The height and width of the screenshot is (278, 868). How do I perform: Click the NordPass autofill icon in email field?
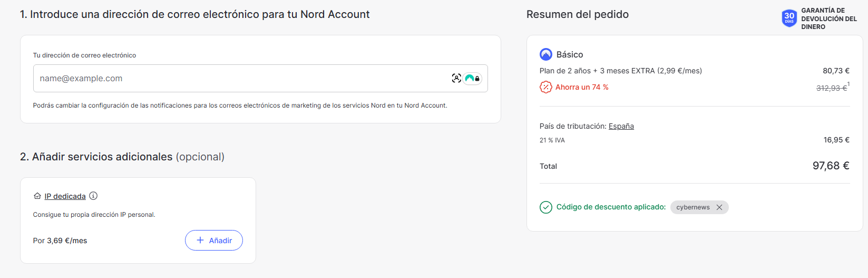(473, 78)
